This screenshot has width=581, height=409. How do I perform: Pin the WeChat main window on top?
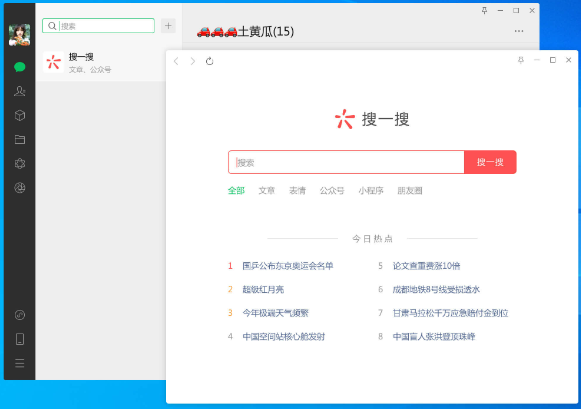484,10
